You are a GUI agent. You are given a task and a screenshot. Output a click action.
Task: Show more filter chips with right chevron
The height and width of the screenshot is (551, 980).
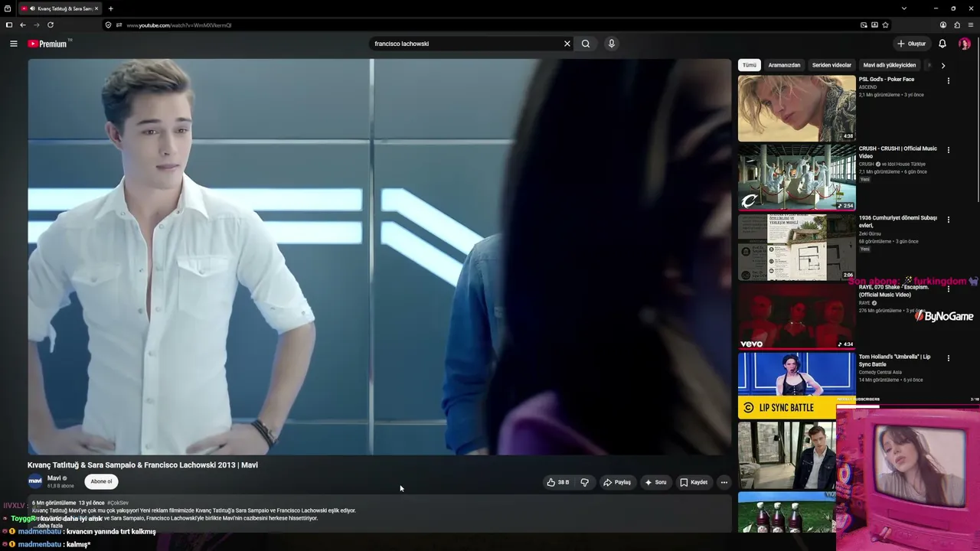click(942, 66)
